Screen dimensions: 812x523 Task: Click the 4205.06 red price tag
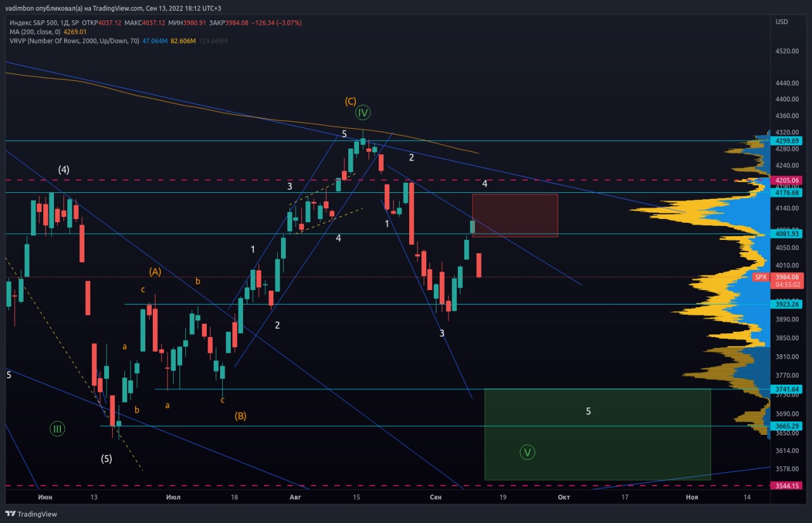(786, 180)
